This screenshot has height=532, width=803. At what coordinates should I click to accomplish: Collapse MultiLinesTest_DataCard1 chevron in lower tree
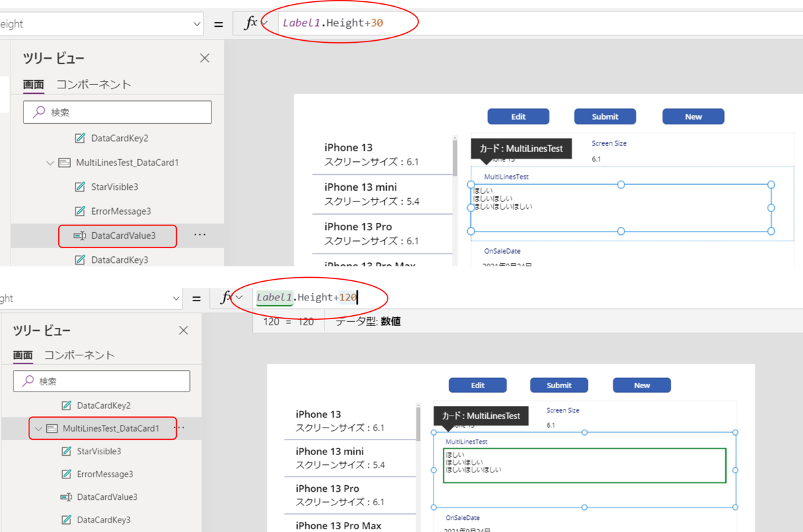[38, 428]
